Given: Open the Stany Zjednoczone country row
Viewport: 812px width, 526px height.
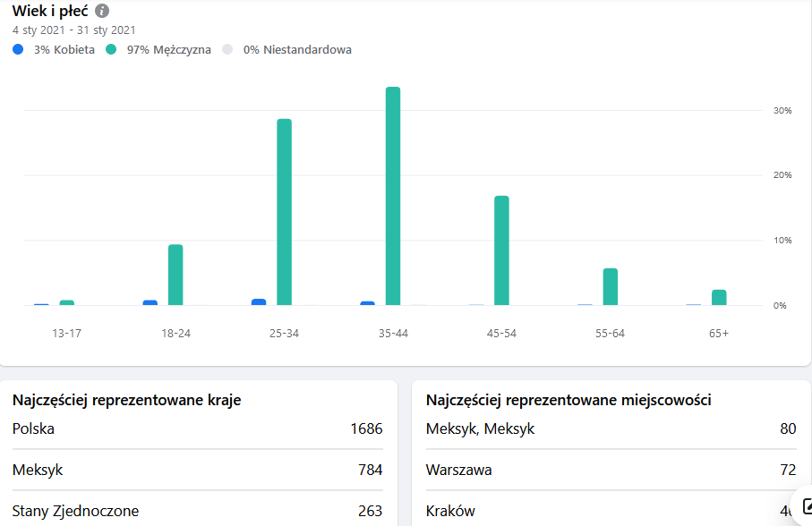Looking at the screenshot, I should (x=197, y=511).
